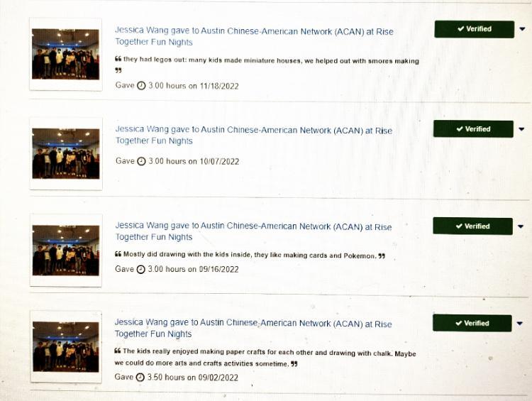
Task: Click Verified button for 11/18/2022 entry
Action: [475, 29]
